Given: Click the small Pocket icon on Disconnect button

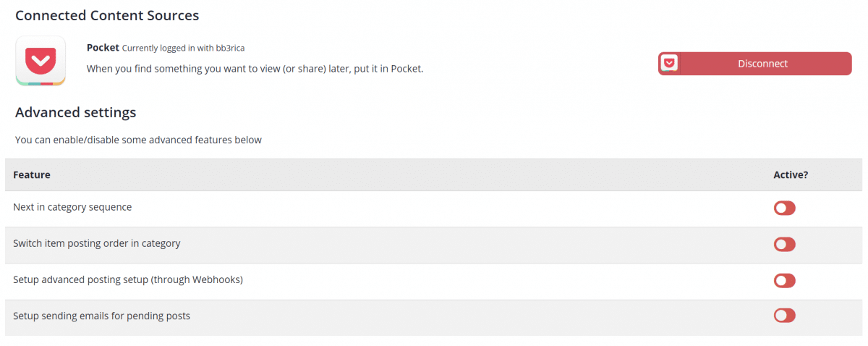Looking at the screenshot, I should tap(670, 64).
